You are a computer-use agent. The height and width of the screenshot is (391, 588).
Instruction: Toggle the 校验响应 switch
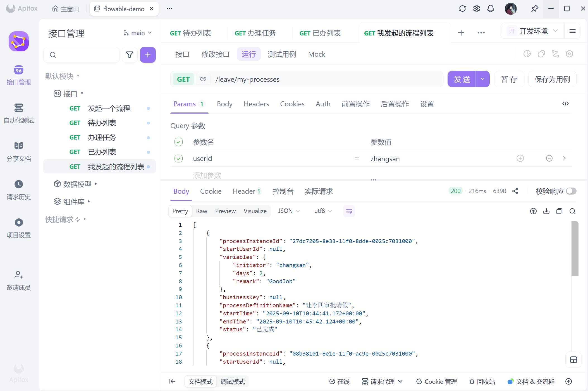[571, 191]
